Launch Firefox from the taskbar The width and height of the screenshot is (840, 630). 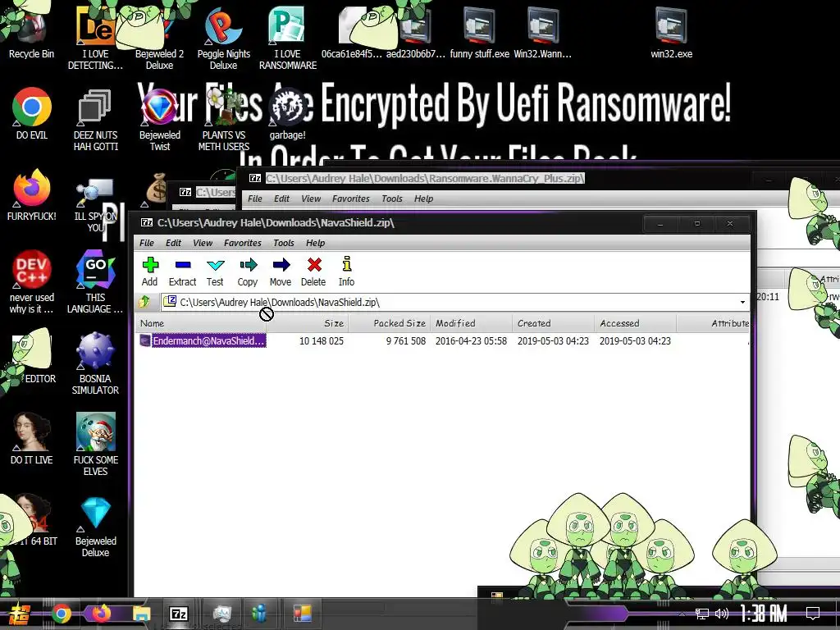(101, 614)
